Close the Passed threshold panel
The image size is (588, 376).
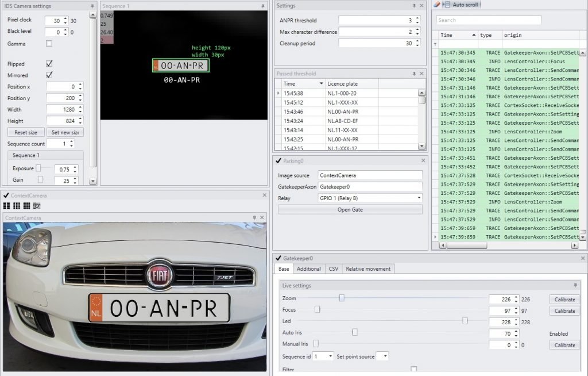[x=421, y=74]
